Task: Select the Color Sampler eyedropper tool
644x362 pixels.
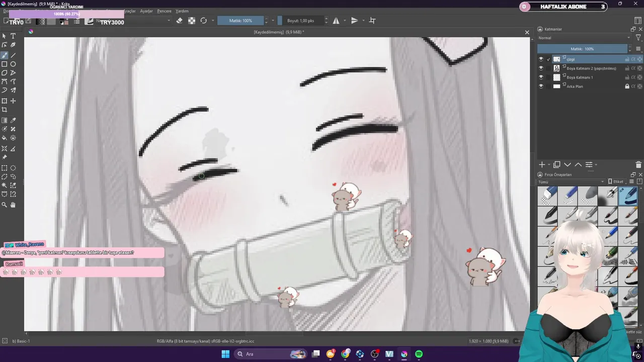Action: [13, 121]
